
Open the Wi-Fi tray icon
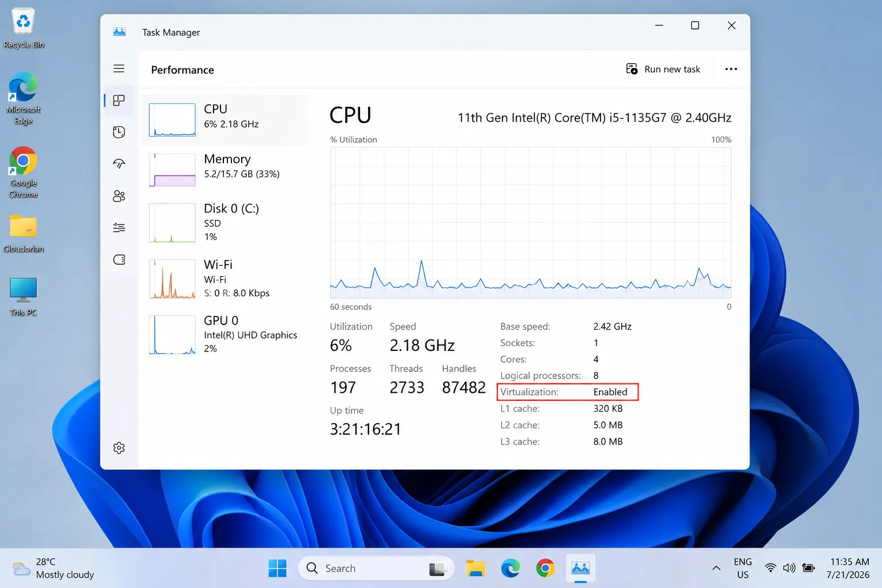click(x=771, y=568)
